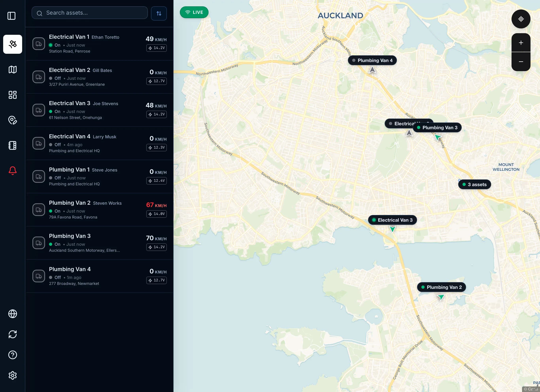Click driver name Steven Works
This screenshot has width=540, height=392.
pos(107,203)
